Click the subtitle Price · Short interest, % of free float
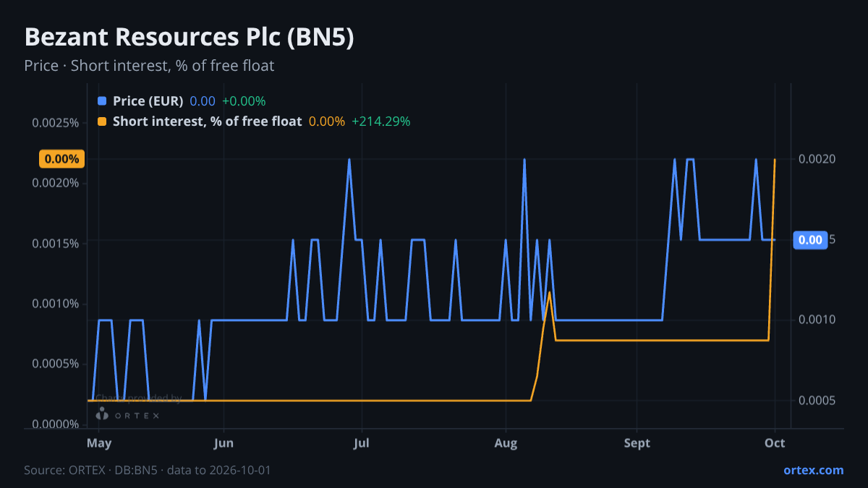This screenshot has width=868, height=488. coord(149,66)
